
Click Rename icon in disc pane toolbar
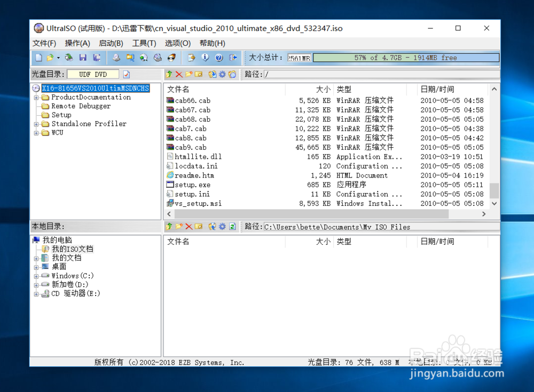199,74
